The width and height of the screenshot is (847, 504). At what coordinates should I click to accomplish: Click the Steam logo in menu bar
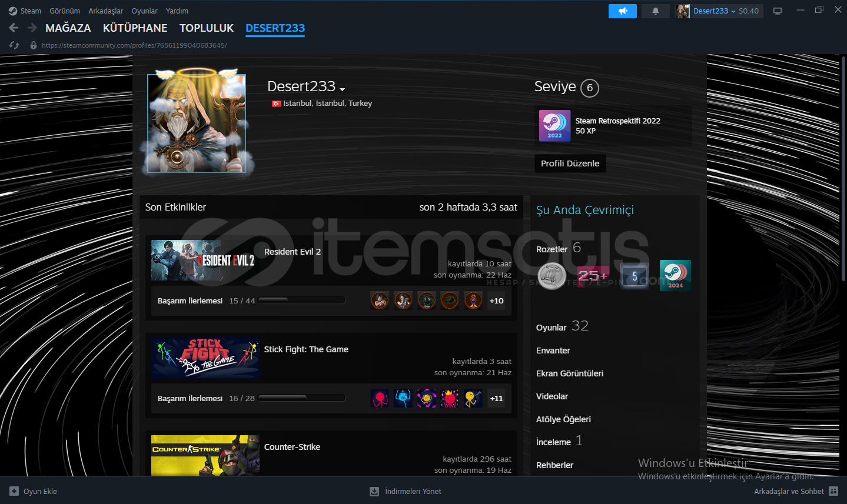click(13, 11)
